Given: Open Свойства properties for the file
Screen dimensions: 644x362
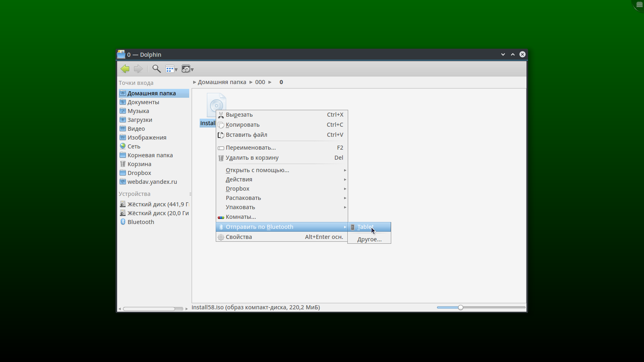Looking at the screenshot, I should click(x=239, y=237).
